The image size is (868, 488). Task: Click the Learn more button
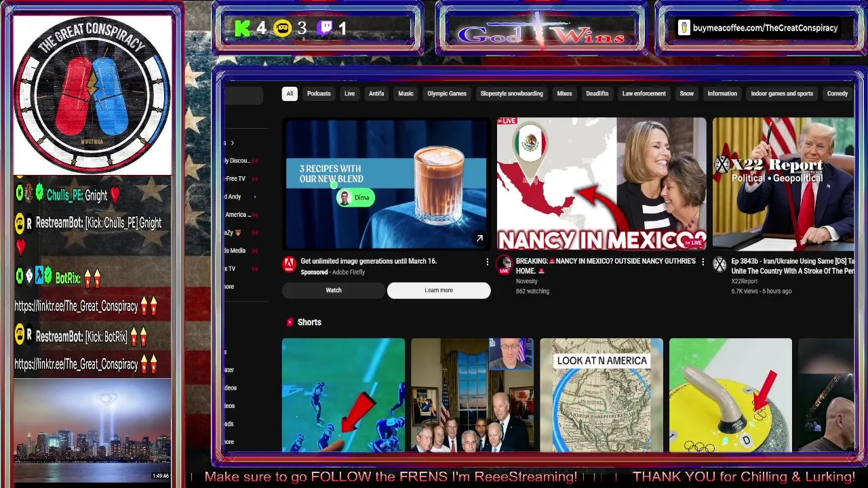click(x=439, y=290)
